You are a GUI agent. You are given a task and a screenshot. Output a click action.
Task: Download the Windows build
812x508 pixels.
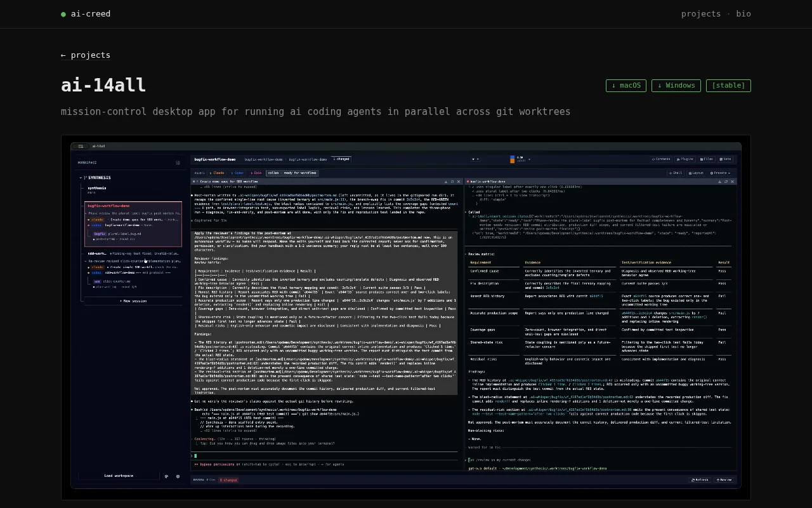pyautogui.click(x=676, y=86)
